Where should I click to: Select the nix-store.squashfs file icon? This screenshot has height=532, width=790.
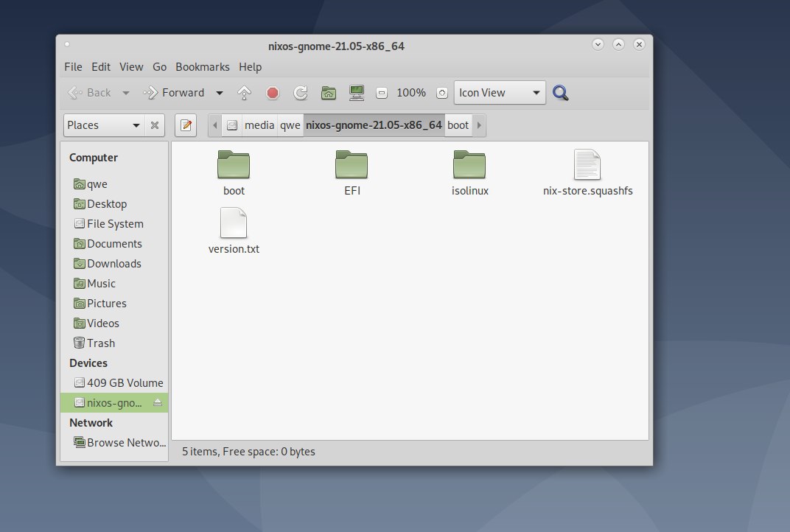pos(587,165)
